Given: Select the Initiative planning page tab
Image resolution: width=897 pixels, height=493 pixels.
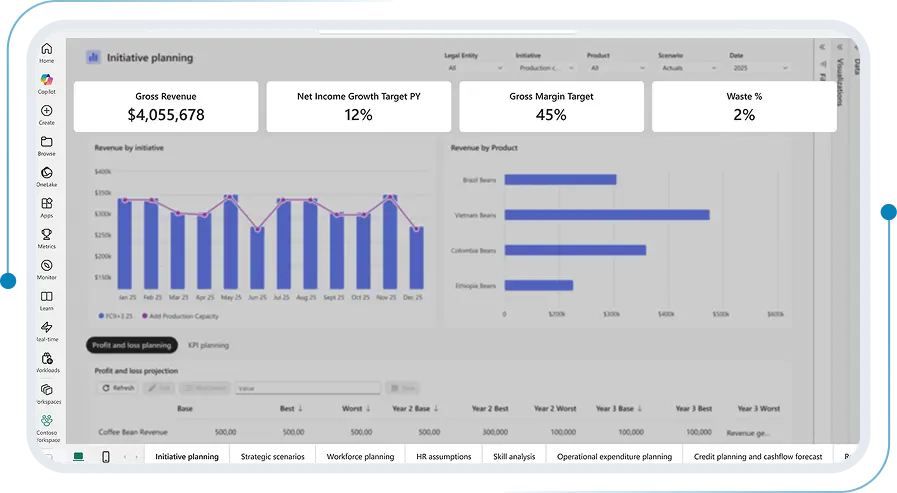Looking at the screenshot, I should [186, 456].
